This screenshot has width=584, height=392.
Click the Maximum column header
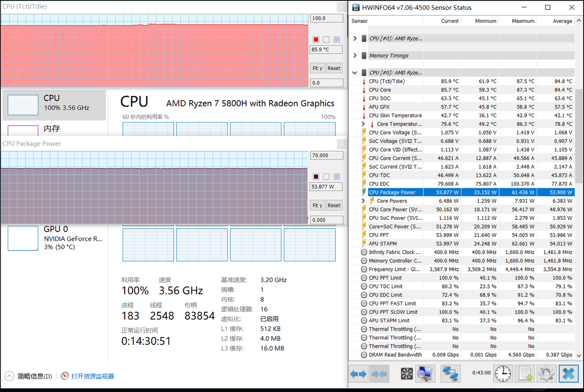518,21
